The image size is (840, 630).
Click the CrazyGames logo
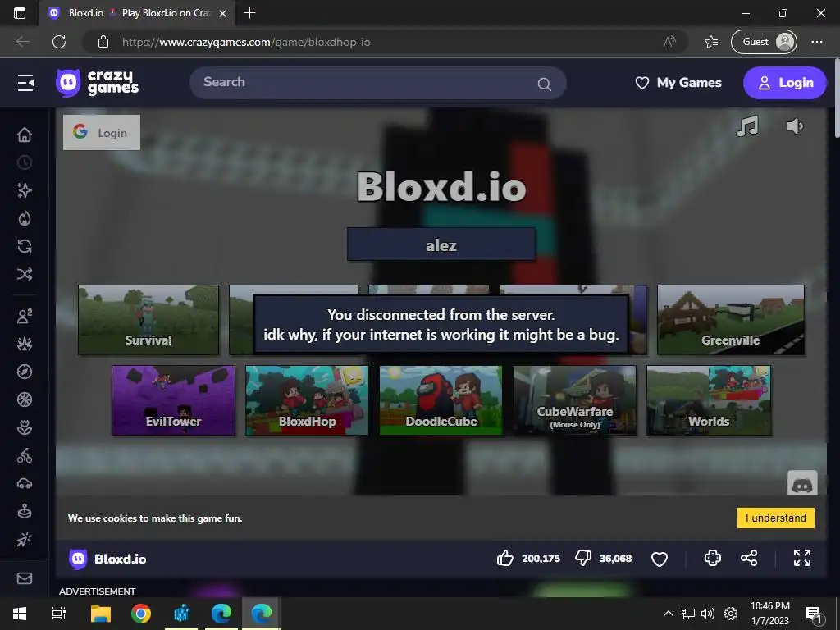[x=98, y=83]
